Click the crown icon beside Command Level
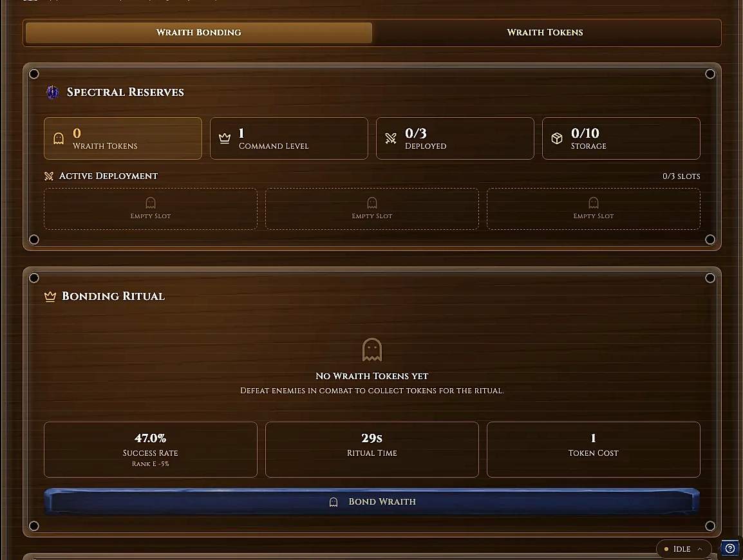The width and height of the screenshot is (743, 560). tap(225, 138)
